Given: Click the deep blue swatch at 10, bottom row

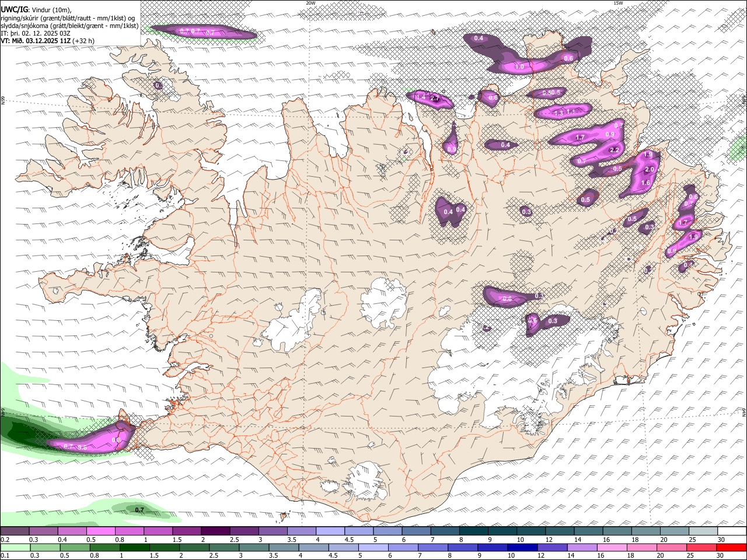Looking at the screenshot, I should [522, 547].
